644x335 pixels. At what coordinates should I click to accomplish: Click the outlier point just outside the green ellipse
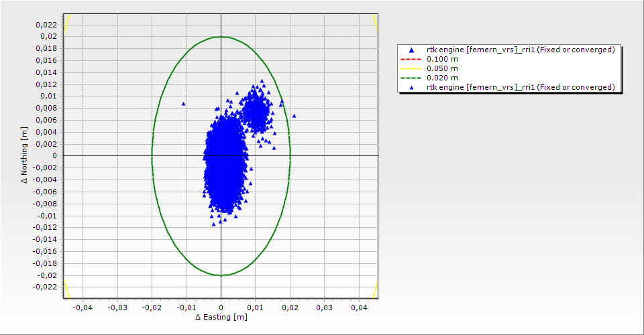294,116
